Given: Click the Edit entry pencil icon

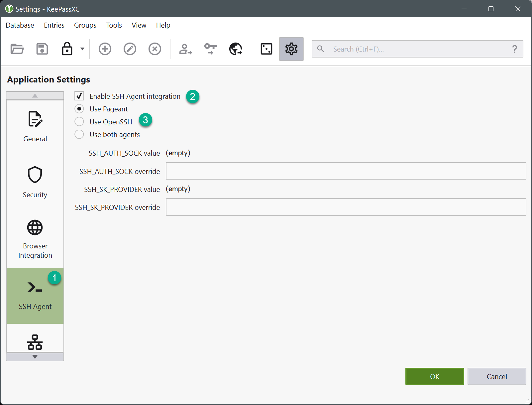Looking at the screenshot, I should pos(130,49).
